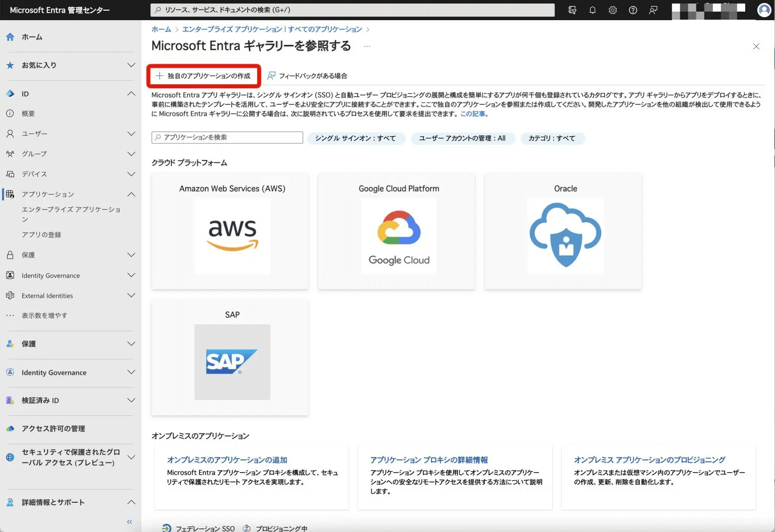Expand the External Identities chevron
Image resolution: width=775 pixels, height=532 pixels.
131,295
